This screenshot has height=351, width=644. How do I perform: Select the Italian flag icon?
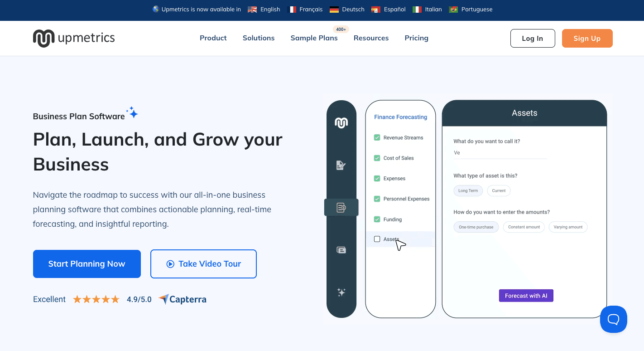[417, 10]
